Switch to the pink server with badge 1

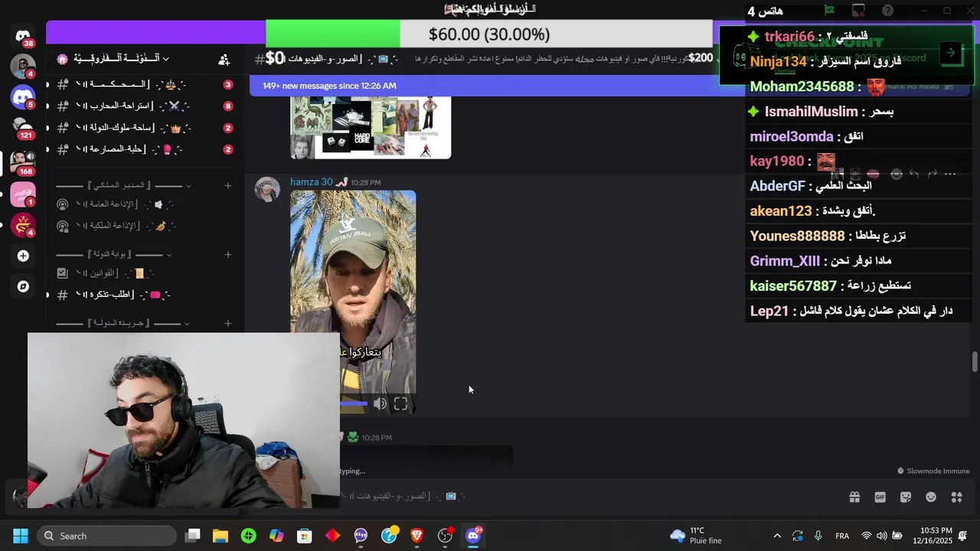coord(23,195)
